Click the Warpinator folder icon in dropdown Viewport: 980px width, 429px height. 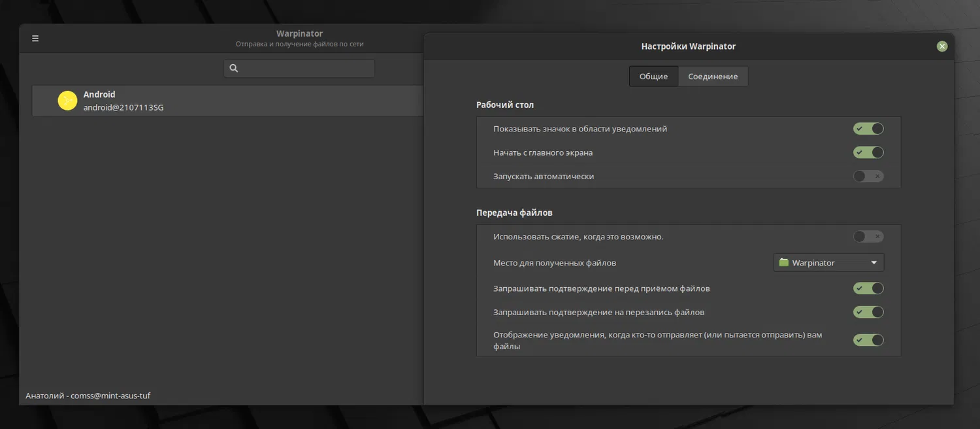click(784, 262)
